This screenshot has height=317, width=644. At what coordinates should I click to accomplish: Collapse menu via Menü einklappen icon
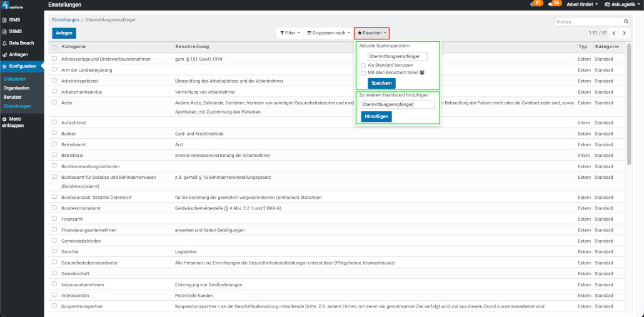coord(5,119)
